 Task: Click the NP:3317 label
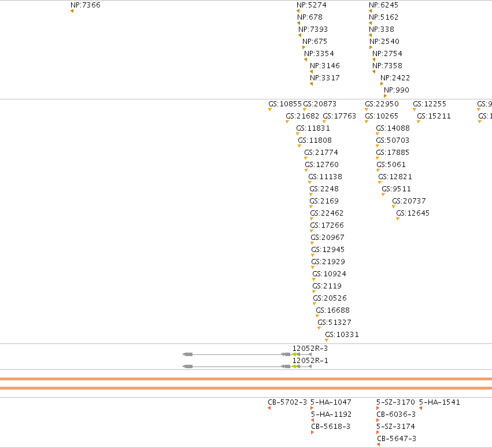click(325, 78)
